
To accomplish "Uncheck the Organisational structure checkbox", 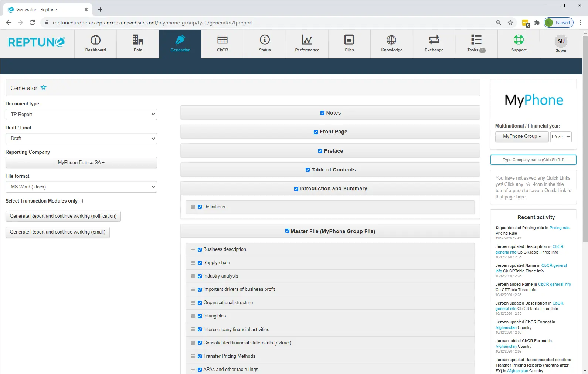I will (200, 303).
